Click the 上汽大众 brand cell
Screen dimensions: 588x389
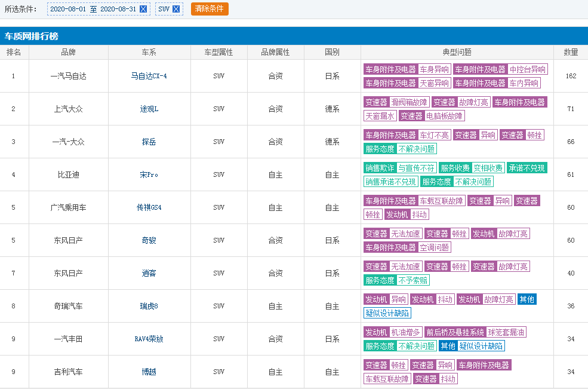(68, 109)
